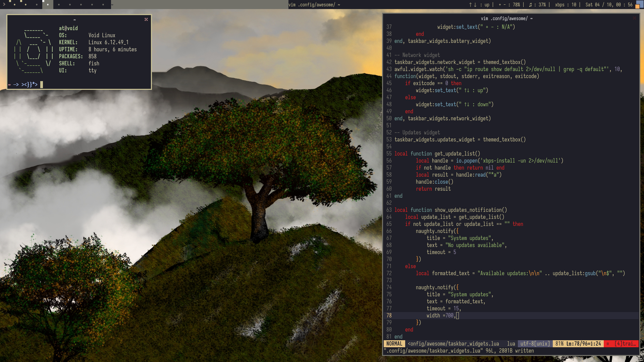This screenshot has height=362, width=644.
Task: Switch to the first workspace tag
Action: point(14,4)
